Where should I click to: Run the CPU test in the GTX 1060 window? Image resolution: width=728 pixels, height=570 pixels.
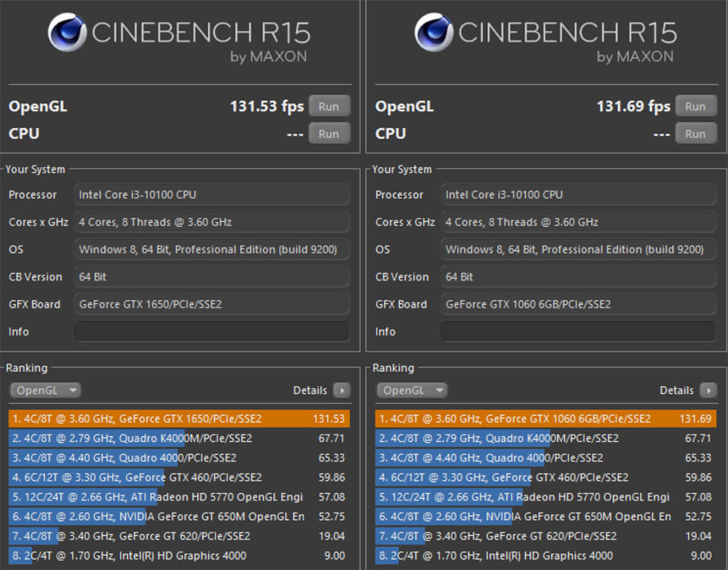click(x=696, y=133)
